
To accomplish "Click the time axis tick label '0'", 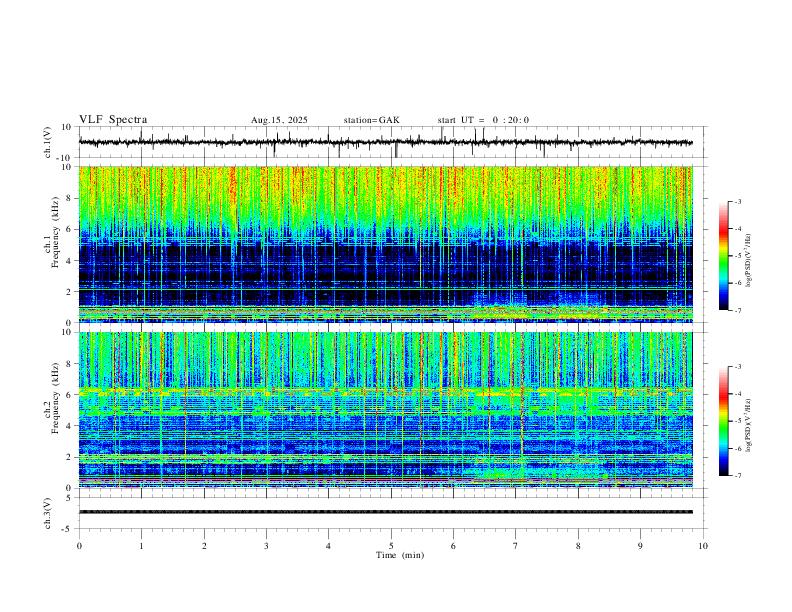I will tap(79, 546).
